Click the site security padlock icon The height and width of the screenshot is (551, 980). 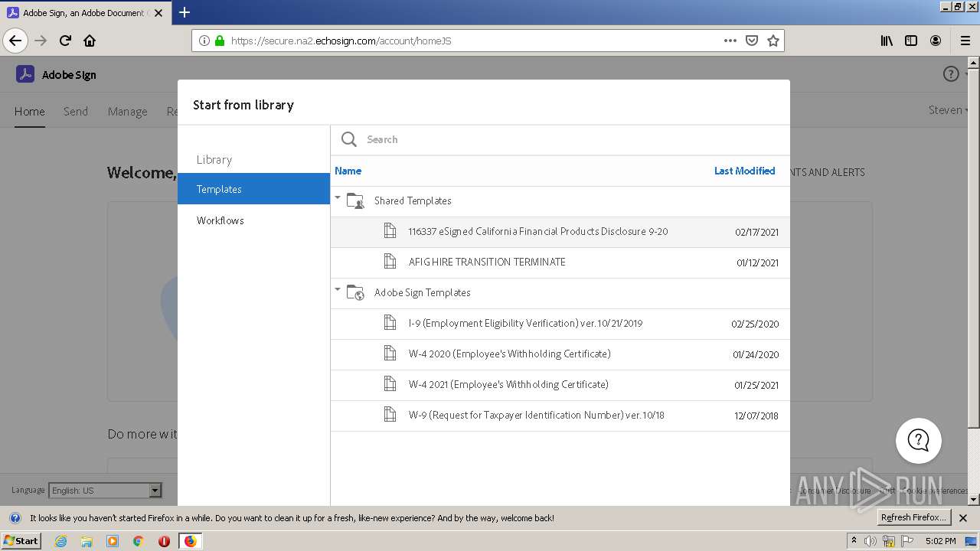pos(220,41)
